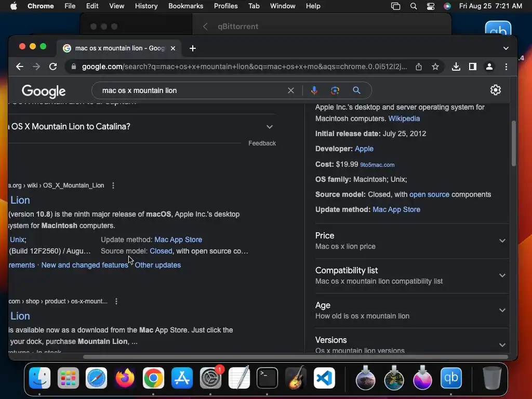The width and height of the screenshot is (532, 399).
Task: Open the Wikipedia link in knowledge panel
Action: point(404,118)
